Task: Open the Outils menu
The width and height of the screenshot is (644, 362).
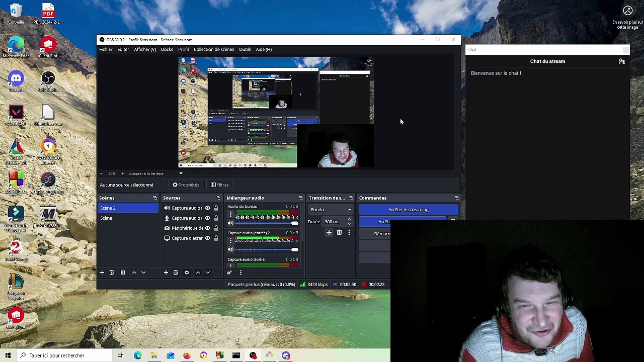Action: click(245, 49)
